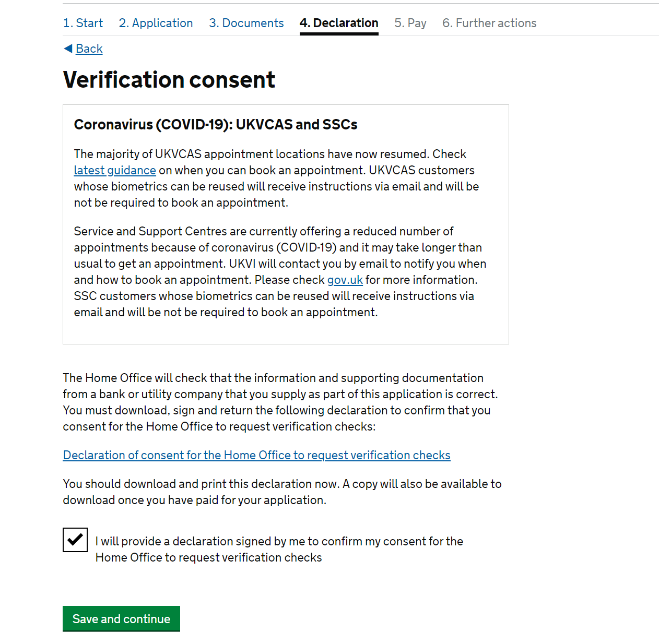Screen dimensions: 659x644
Task: Select the 4. Declaration tab
Action: [339, 23]
